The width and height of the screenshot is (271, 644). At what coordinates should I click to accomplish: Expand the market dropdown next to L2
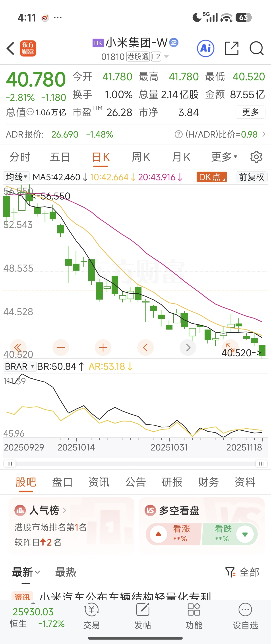click(166, 57)
